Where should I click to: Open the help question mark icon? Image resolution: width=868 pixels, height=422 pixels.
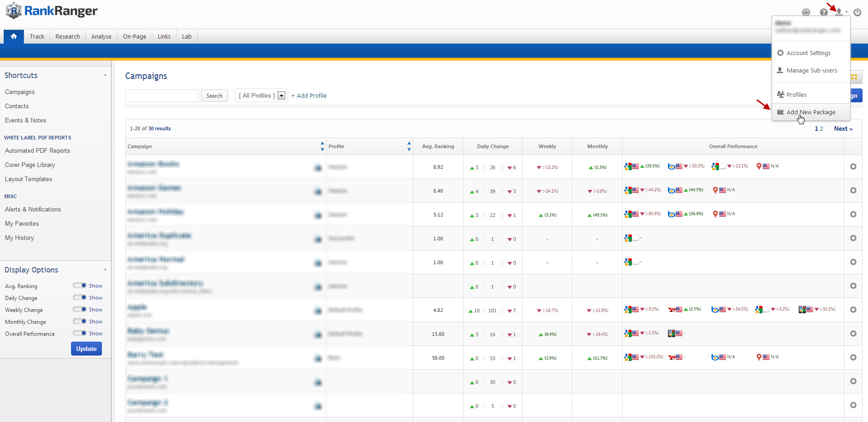823,12
